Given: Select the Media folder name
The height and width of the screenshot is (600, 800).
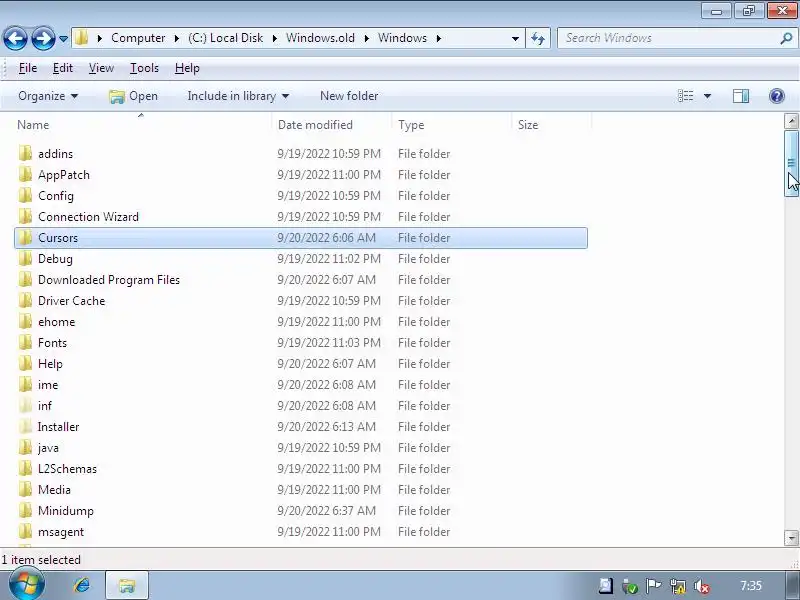Looking at the screenshot, I should point(54,490).
